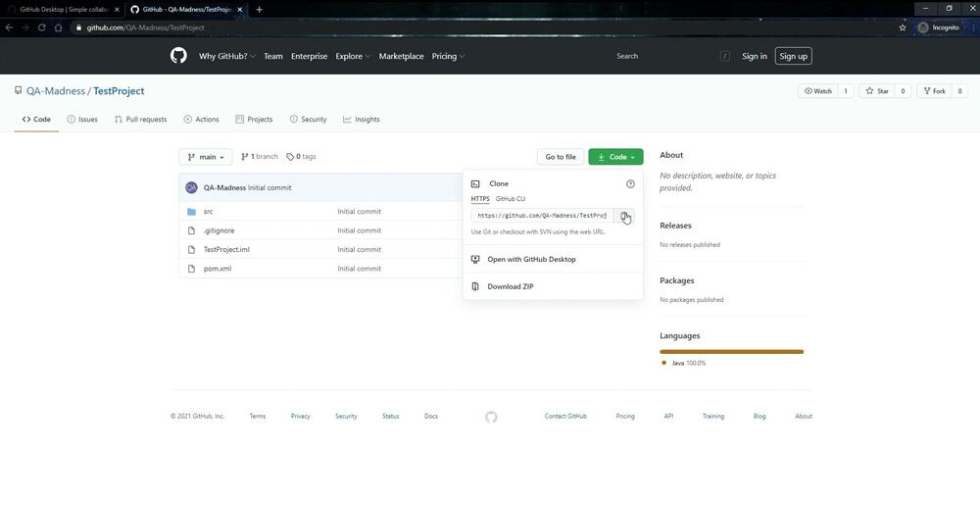Click the GitHub search input field
Viewport: 980px width, 506px height.
tap(666, 57)
